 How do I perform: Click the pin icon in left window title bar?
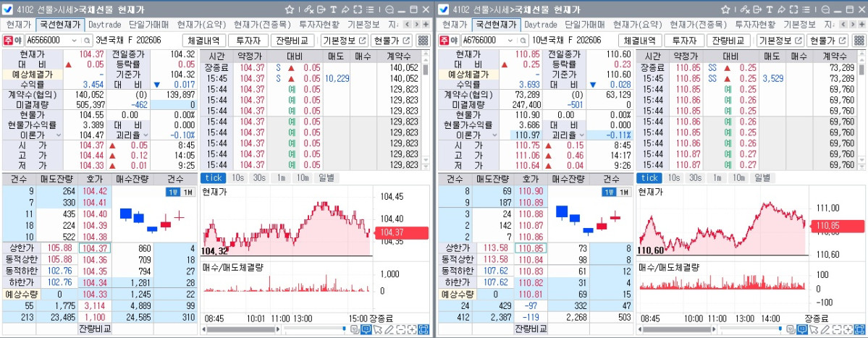[345, 10]
